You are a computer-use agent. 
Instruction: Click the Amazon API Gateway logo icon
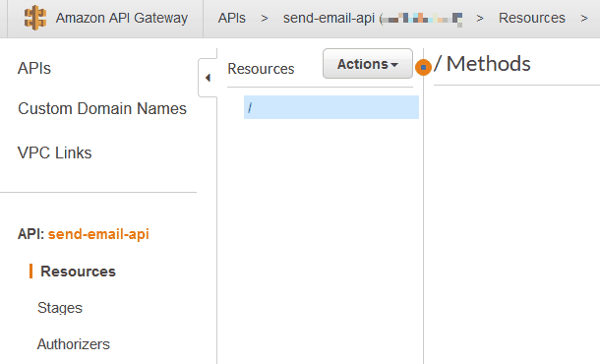pyautogui.click(x=35, y=18)
